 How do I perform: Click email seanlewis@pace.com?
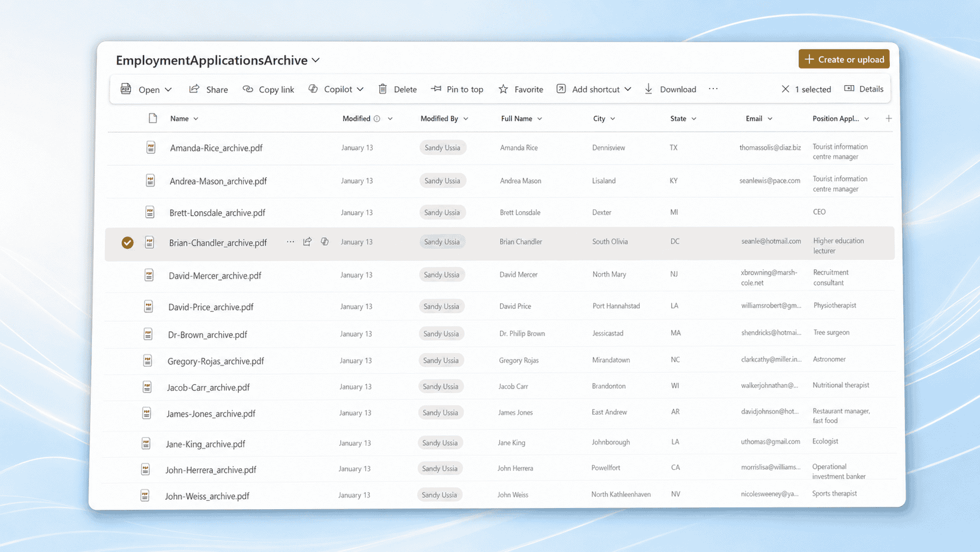pyautogui.click(x=770, y=181)
